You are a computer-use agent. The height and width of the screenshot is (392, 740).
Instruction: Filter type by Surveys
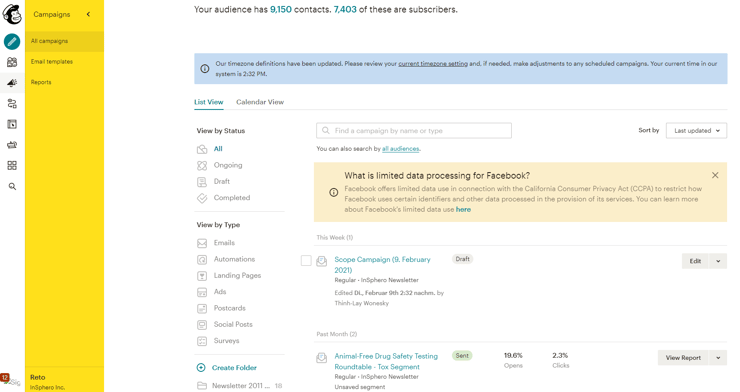click(x=227, y=341)
